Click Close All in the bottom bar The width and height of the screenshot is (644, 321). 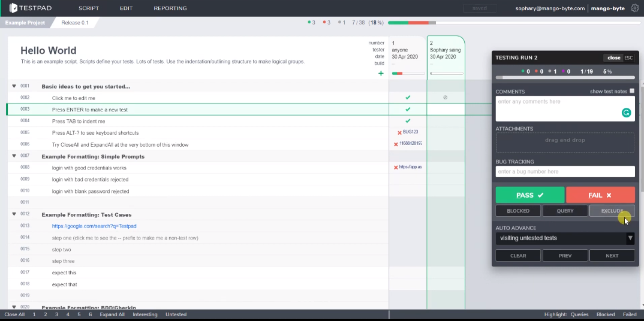click(14, 314)
